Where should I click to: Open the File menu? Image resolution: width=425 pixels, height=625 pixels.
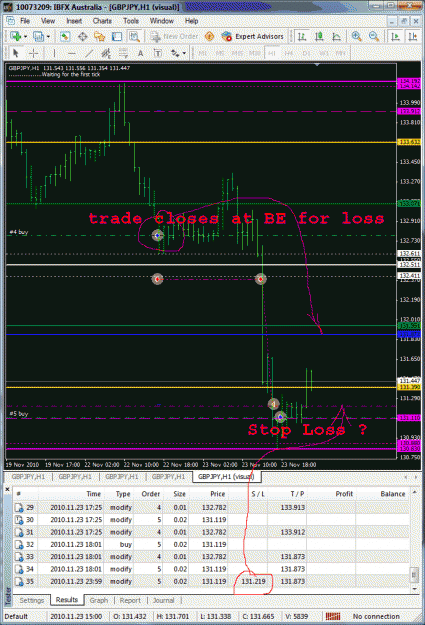[25, 21]
